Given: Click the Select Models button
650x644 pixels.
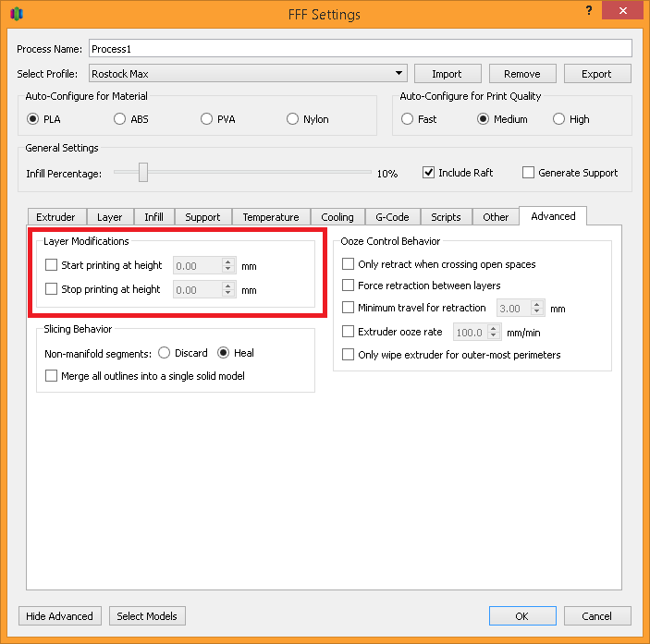Looking at the screenshot, I should click(147, 616).
